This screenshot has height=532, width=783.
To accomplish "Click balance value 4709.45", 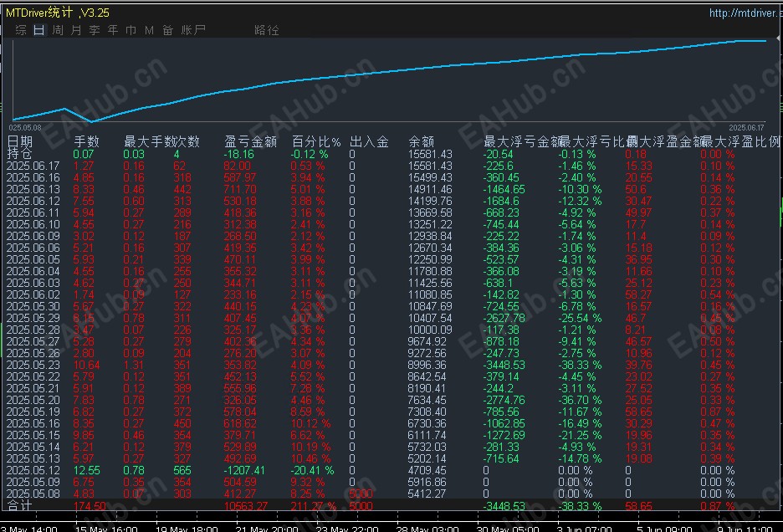I will [427, 471].
